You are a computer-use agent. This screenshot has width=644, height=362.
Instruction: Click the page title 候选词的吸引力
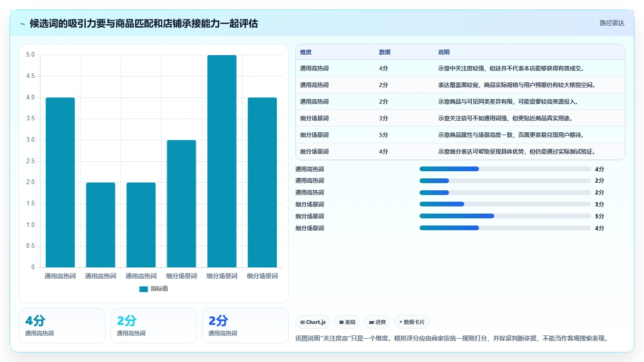coord(144,23)
